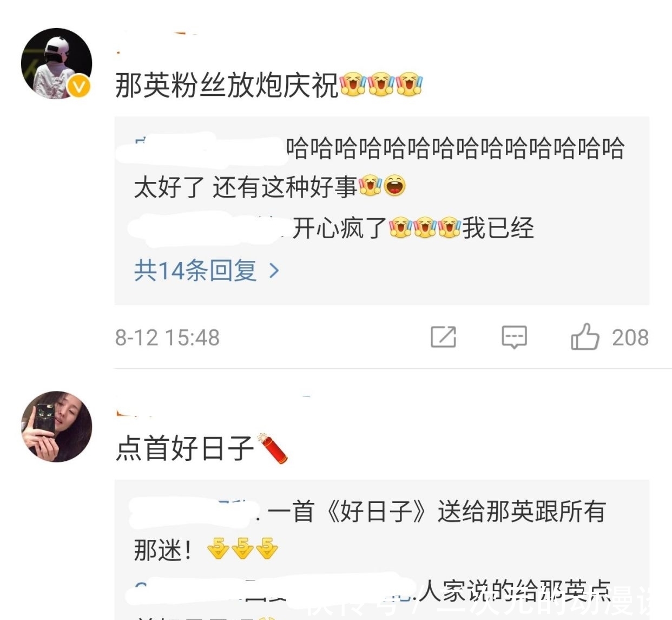
Task: Tap the timestamp 8-12 15:48
Action: tap(167, 337)
